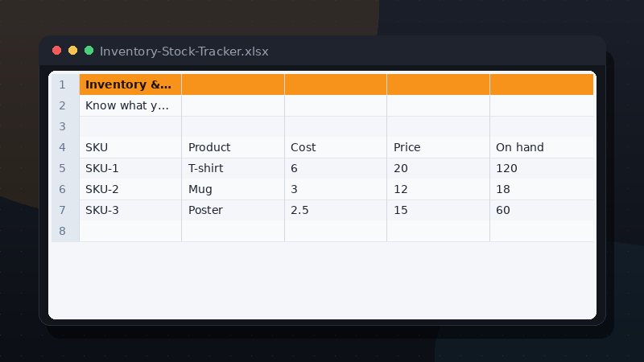Viewport: 644px width, 362px height.
Task: Select the Mug price cell showing 12
Action: click(x=438, y=189)
